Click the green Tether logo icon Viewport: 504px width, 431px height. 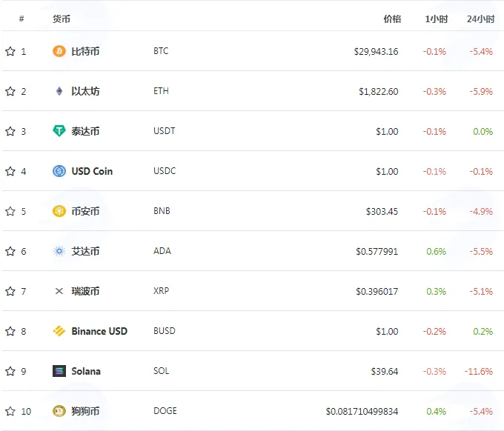click(x=59, y=131)
